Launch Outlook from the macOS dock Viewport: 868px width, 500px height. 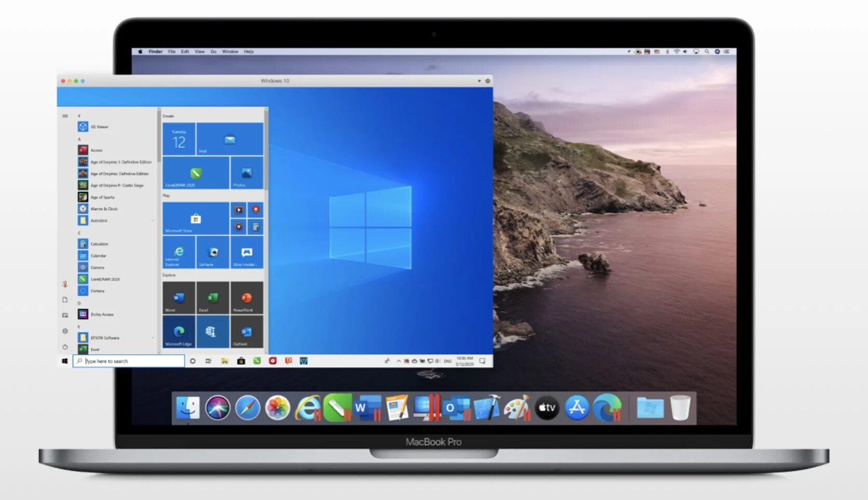[x=457, y=408]
